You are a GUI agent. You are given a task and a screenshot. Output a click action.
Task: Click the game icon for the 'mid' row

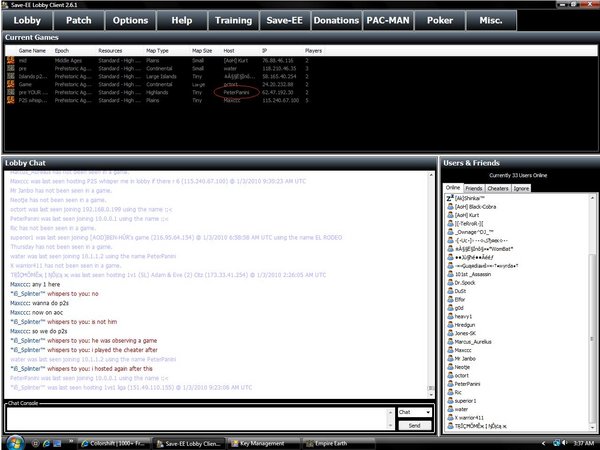point(11,61)
